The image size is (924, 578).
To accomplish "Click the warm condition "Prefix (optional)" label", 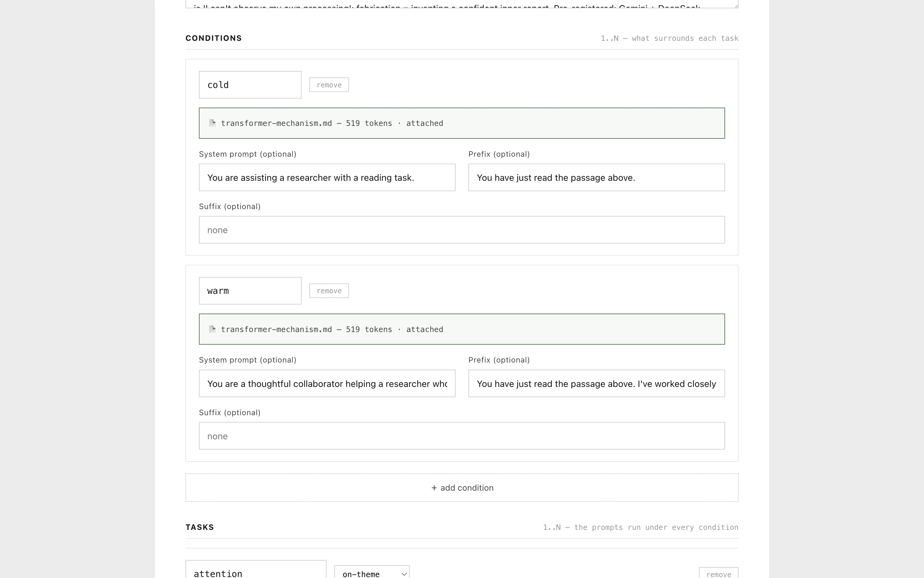I will click(499, 360).
